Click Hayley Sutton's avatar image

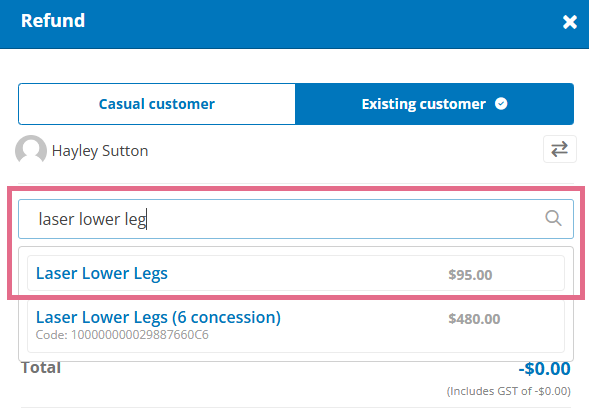click(31, 150)
